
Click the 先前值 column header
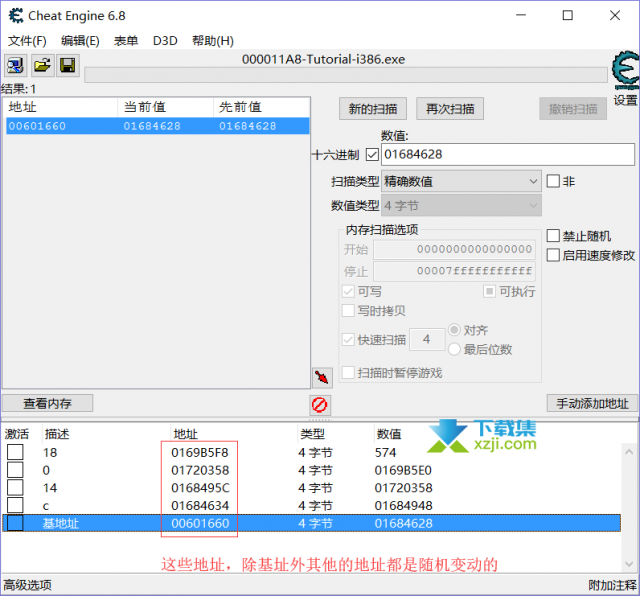pos(261,107)
